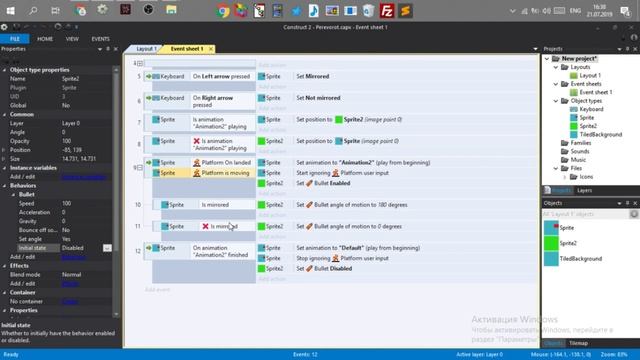Open FileZilla from the taskbar
640x360 pixels.
tap(387, 11)
